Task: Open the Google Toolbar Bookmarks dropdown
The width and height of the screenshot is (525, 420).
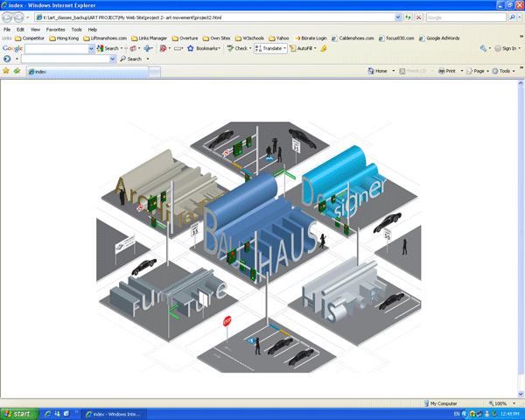Action: [207, 49]
